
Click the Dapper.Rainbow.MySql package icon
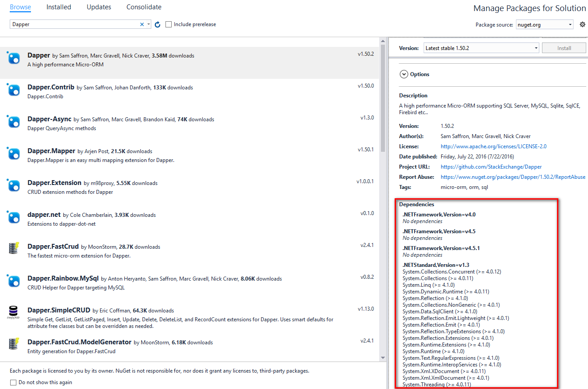pyautogui.click(x=14, y=281)
